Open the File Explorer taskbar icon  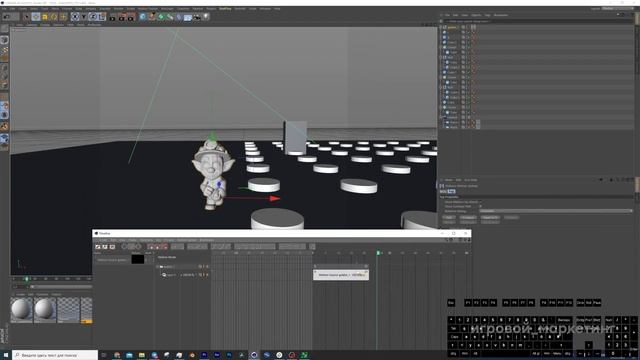142,355
